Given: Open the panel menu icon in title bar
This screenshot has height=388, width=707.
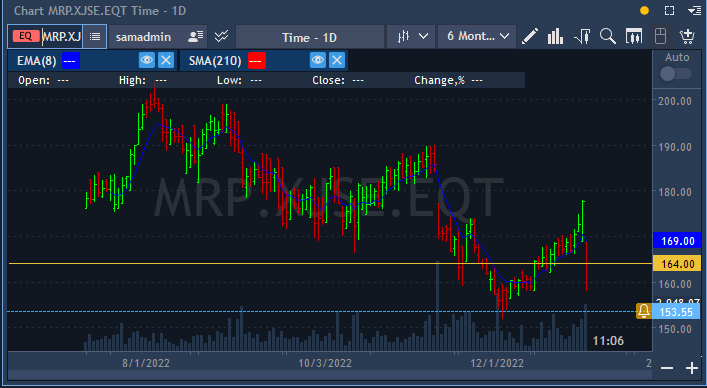Looking at the screenshot, I should [694, 10].
